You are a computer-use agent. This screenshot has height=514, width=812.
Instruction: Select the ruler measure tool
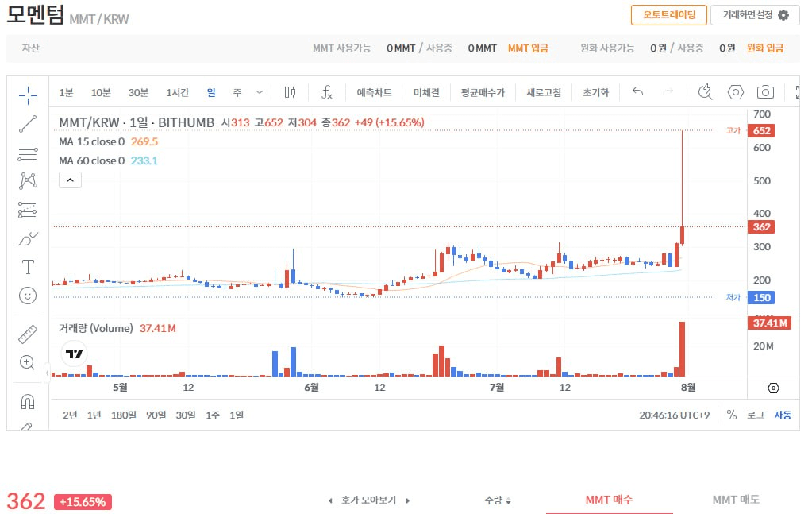point(28,334)
